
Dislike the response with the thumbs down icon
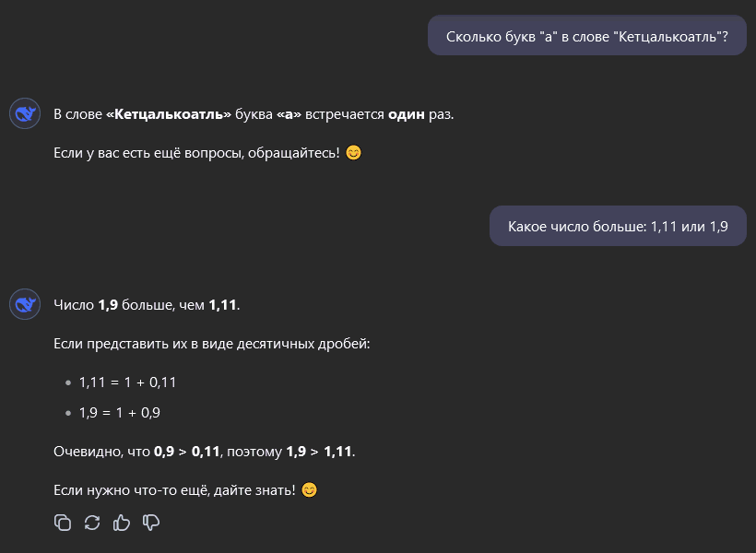tap(151, 523)
